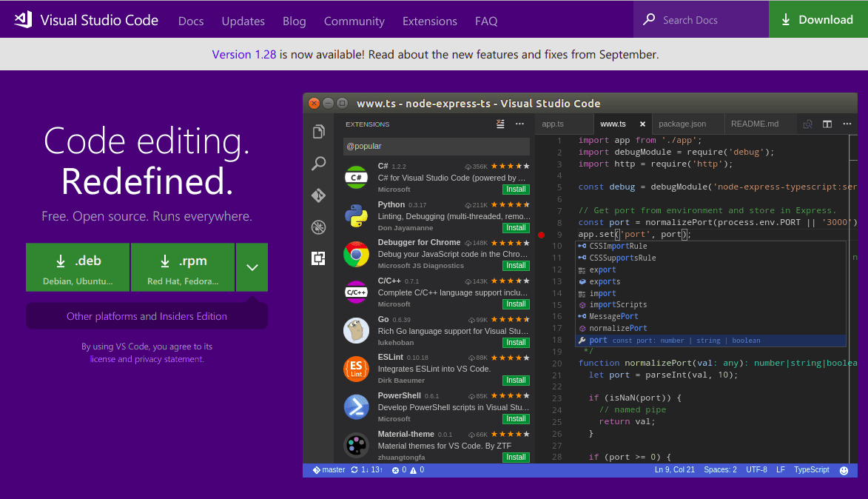Click the Go gopher extension icon
The image size is (868, 499).
coord(356,331)
